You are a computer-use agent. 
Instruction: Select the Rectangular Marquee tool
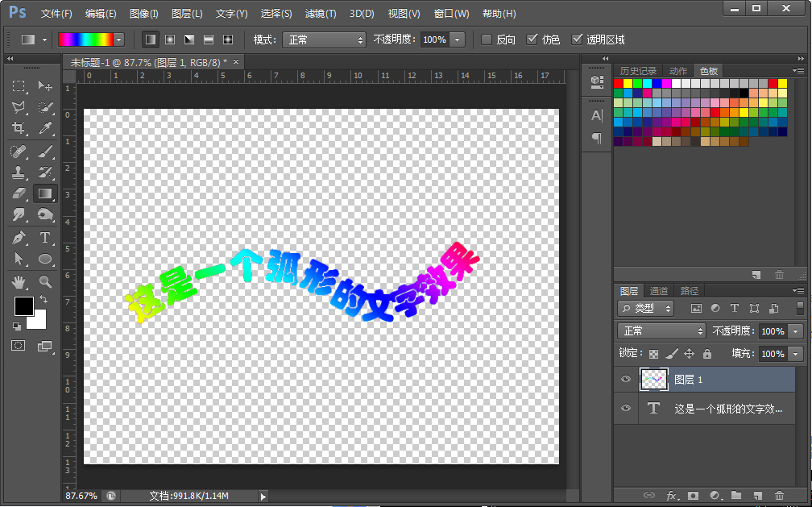19,85
